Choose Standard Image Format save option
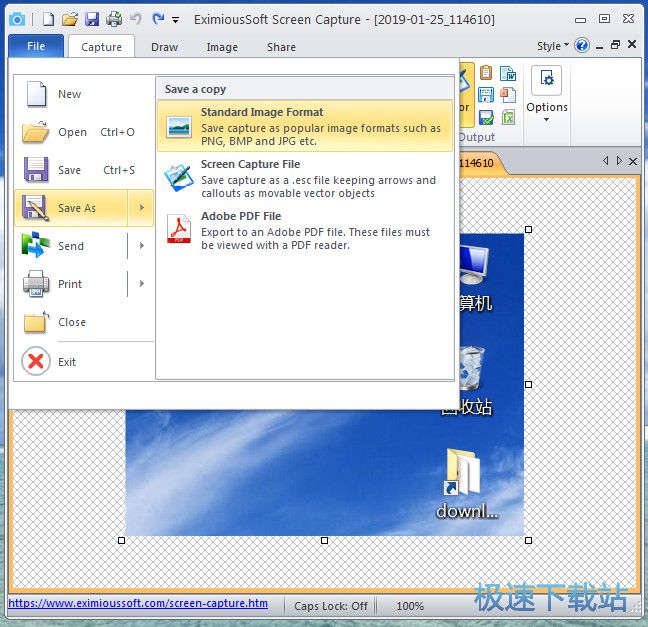 tap(305, 127)
